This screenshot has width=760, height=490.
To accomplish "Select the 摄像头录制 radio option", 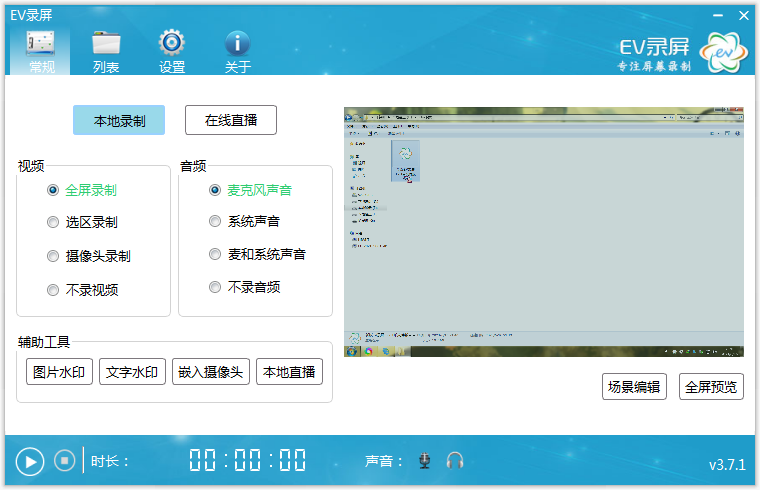I will pyautogui.click(x=89, y=256).
